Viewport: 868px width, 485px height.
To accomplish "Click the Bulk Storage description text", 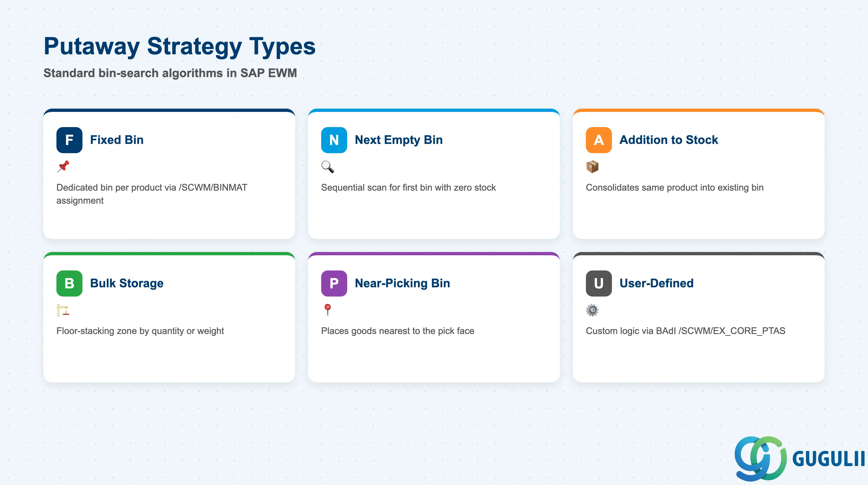I will pyautogui.click(x=140, y=331).
